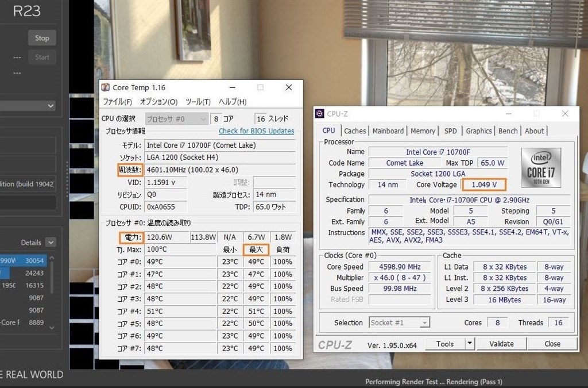
Task: Click the Validate button in CPU-Z
Action: (502, 344)
